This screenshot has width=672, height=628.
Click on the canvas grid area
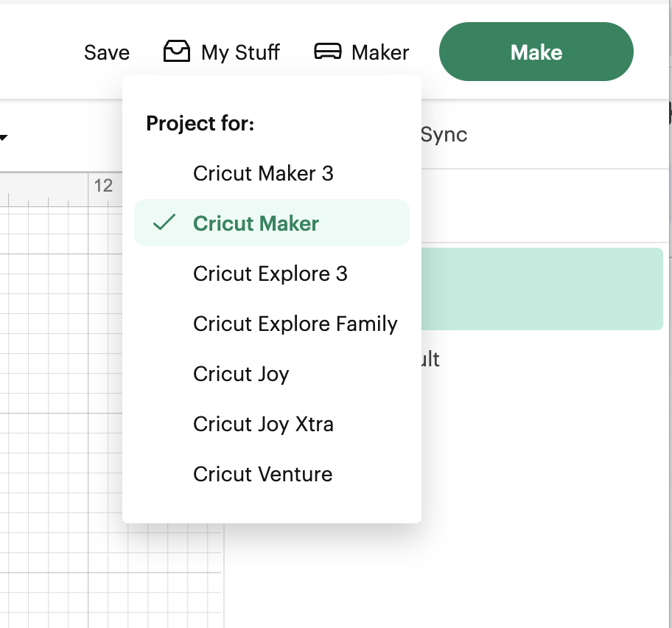59,369
